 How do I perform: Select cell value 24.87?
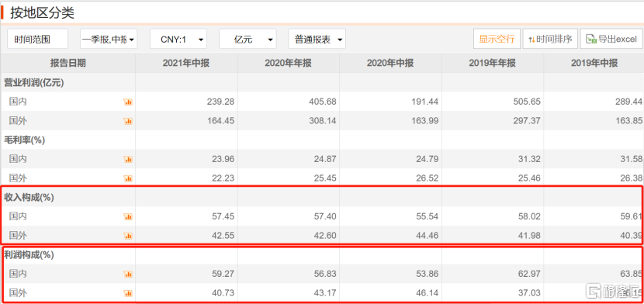[x=325, y=159]
